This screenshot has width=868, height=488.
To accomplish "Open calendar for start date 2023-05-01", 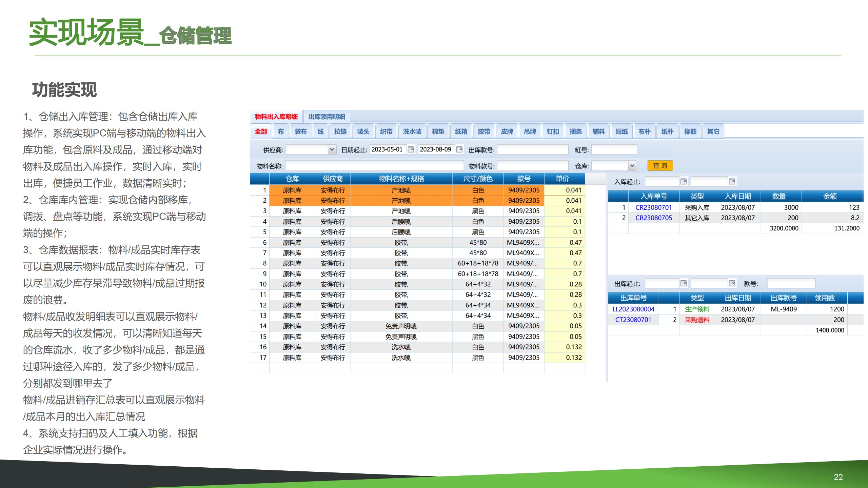I will click(411, 149).
